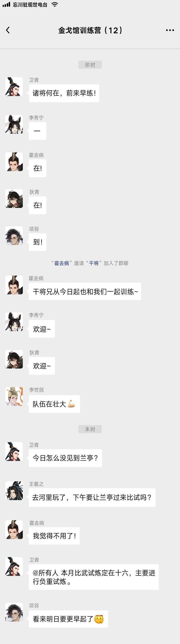This screenshot has height=644, width=180.
Task: Tap 王羲之's avatar in the chat
Action: (14, 490)
